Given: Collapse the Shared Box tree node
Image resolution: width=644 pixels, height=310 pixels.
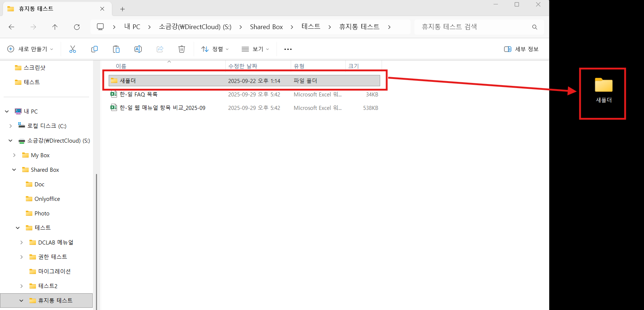Looking at the screenshot, I should coord(14,170).
